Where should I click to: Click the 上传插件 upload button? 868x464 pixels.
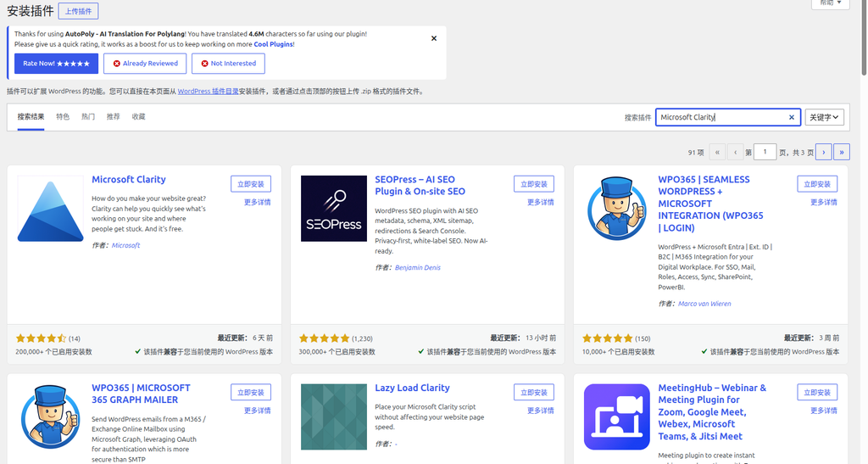(x=78, y=11)
